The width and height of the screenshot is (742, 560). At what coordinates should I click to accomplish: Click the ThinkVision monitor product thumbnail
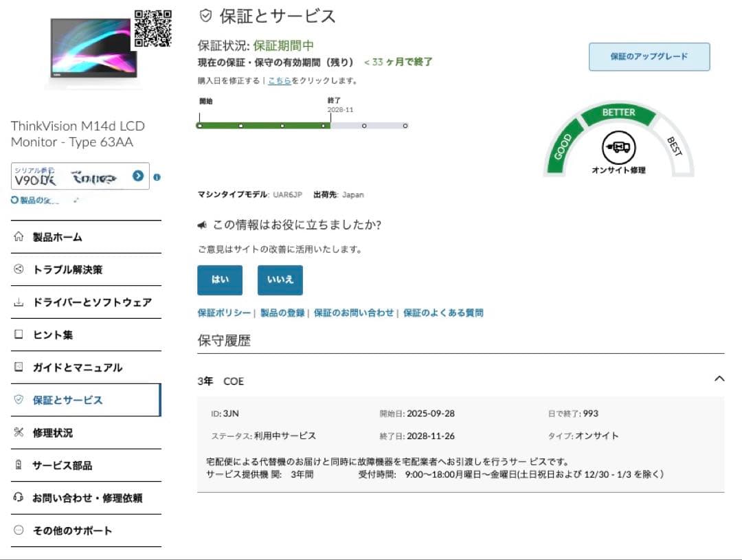[93, 48]
